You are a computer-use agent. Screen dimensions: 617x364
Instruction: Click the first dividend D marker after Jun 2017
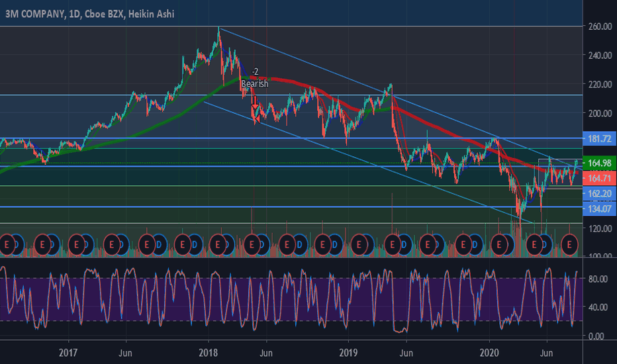point(159,245)
